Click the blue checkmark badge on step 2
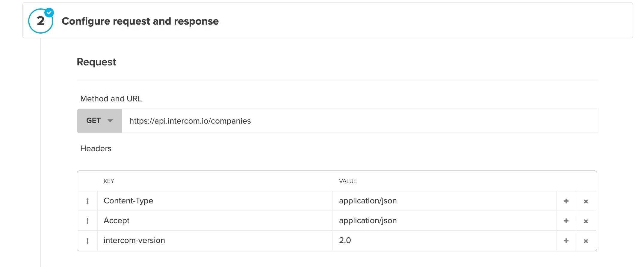The image size is (644, 267). point(49,13)
